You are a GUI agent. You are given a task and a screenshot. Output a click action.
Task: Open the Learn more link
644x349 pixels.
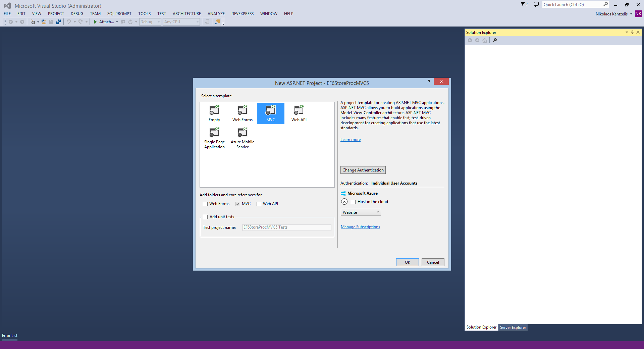pyautogui.click(x=351, y=140)
